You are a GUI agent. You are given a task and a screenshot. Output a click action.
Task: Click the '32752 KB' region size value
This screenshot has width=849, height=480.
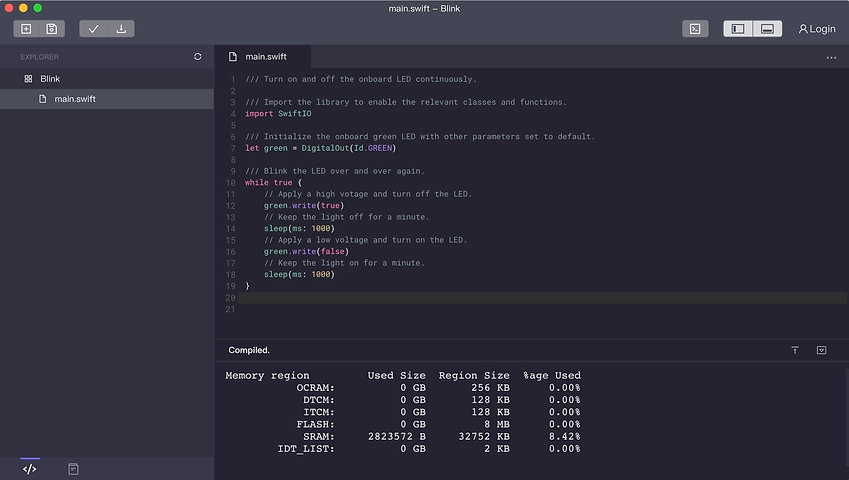point(484,436)
